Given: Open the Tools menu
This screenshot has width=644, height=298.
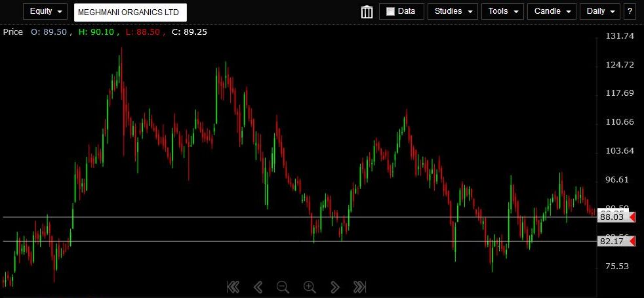Looking at the screenshot, I should point(502,11).
